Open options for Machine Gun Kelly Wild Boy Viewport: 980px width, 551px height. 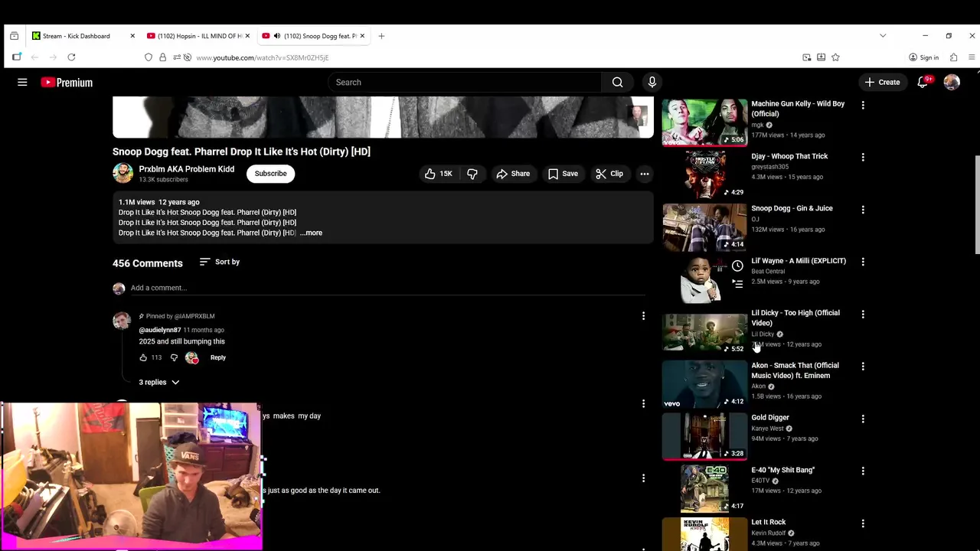pyautogui.click(x=863, y=105)
